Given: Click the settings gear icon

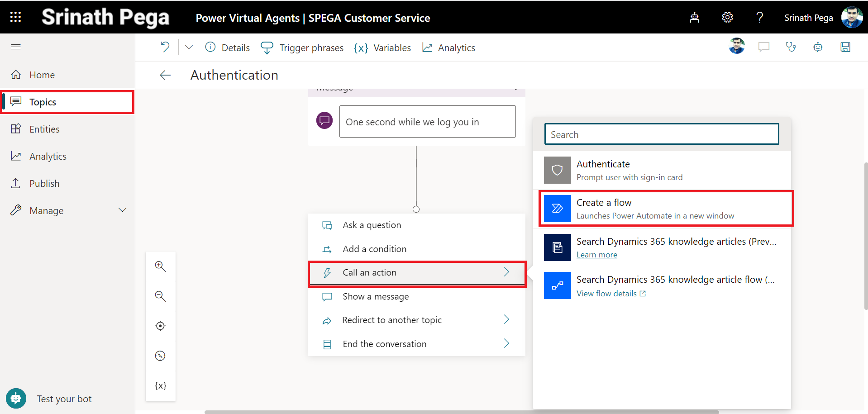Looking at the screenshot, I should 727,17.
